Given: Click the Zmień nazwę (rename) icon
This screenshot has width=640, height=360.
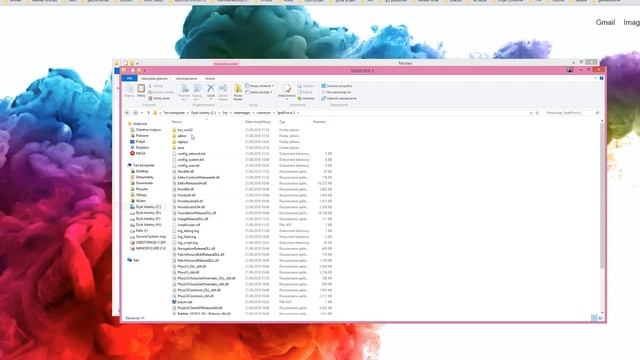Looking at the screenshot, I should 223,89.
